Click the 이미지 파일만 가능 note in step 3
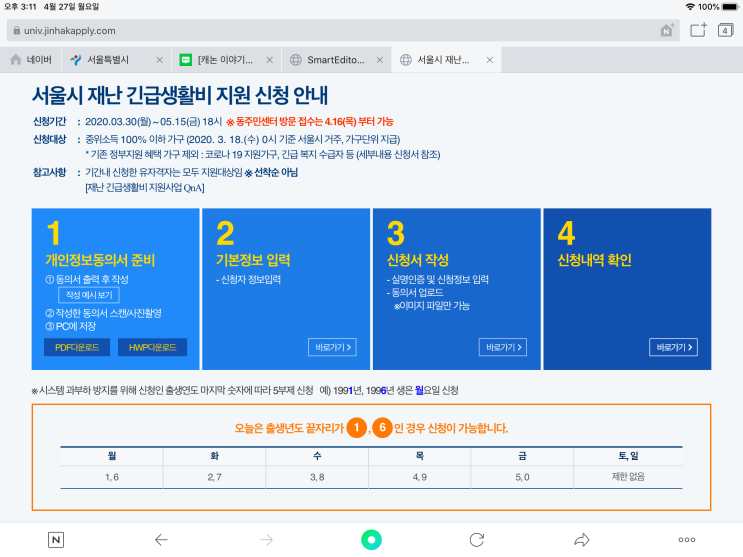This screenshot has width=743, height=557. [x=432, y=306]
